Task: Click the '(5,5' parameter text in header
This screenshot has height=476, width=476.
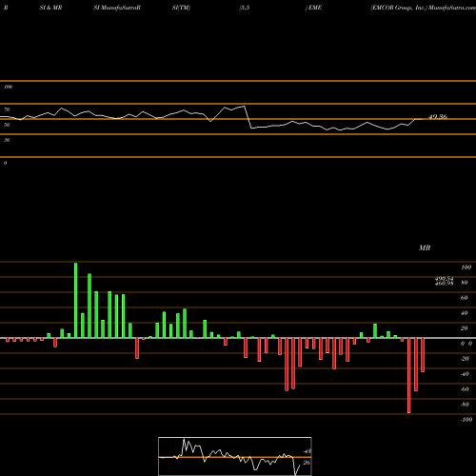Action: coord(245,8)
